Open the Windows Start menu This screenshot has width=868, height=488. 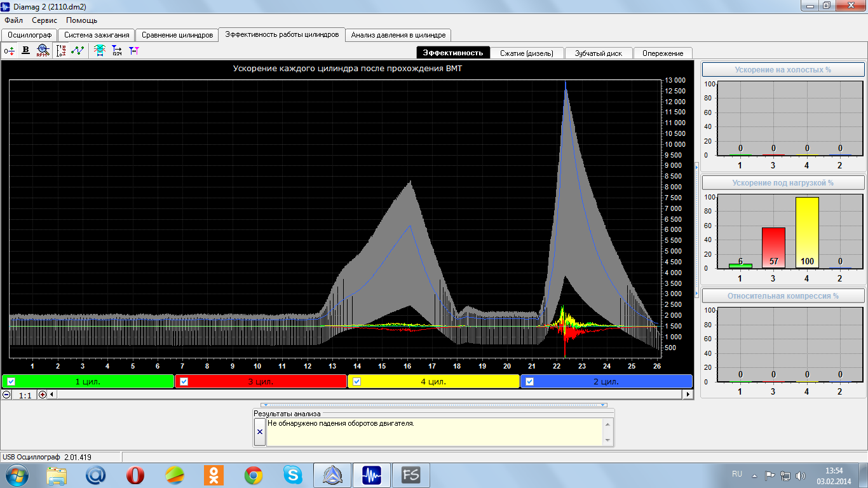pos(16,475)
